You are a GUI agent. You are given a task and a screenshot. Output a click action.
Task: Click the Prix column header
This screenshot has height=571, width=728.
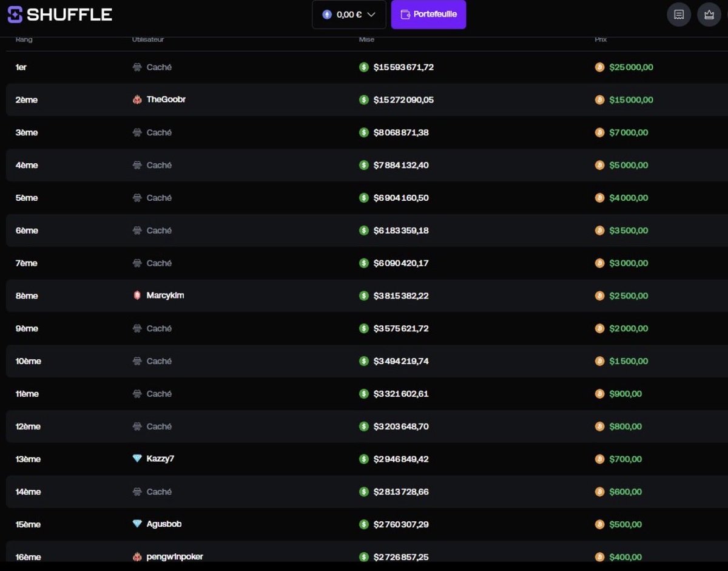pyautogui.click(x=601, y=39)
